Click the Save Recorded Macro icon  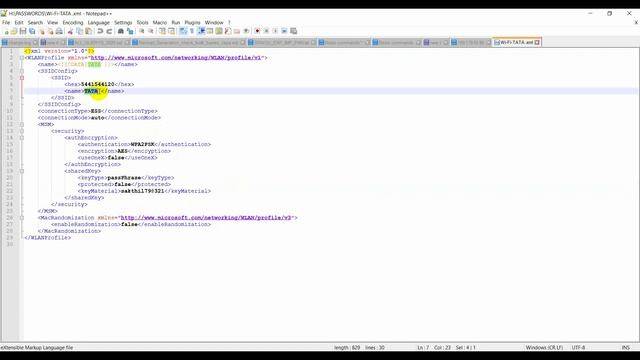coord(293,31)
